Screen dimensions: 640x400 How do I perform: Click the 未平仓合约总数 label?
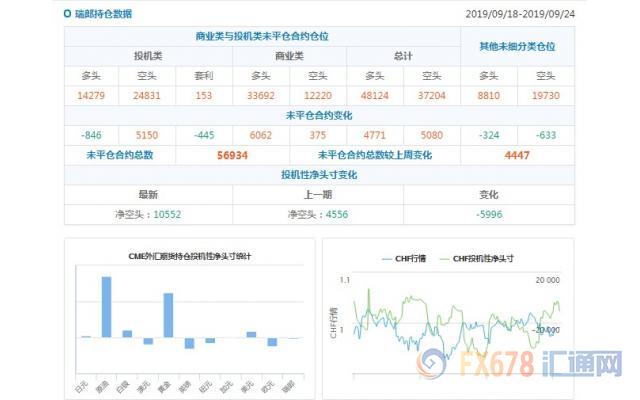(120, 155)
